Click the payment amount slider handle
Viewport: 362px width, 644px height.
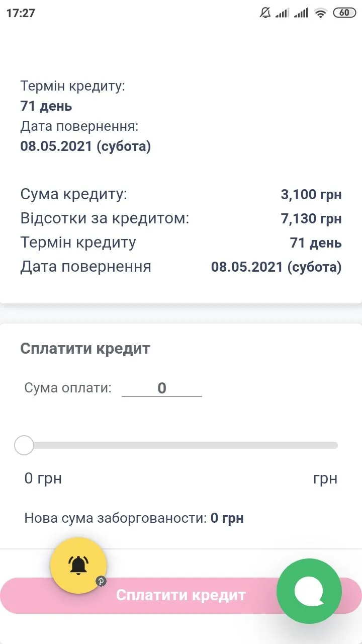click(x=24, y=445)
